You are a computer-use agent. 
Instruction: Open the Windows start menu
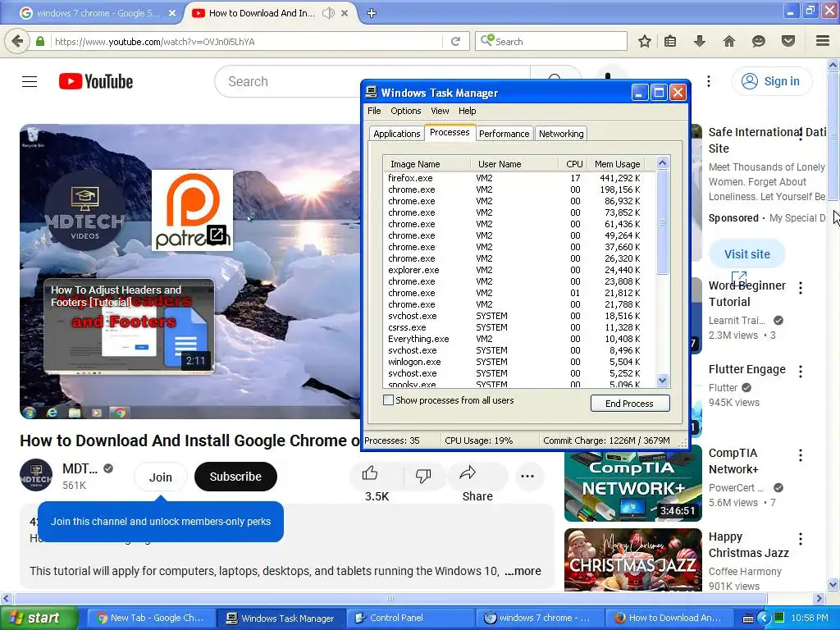pos(39,619)
